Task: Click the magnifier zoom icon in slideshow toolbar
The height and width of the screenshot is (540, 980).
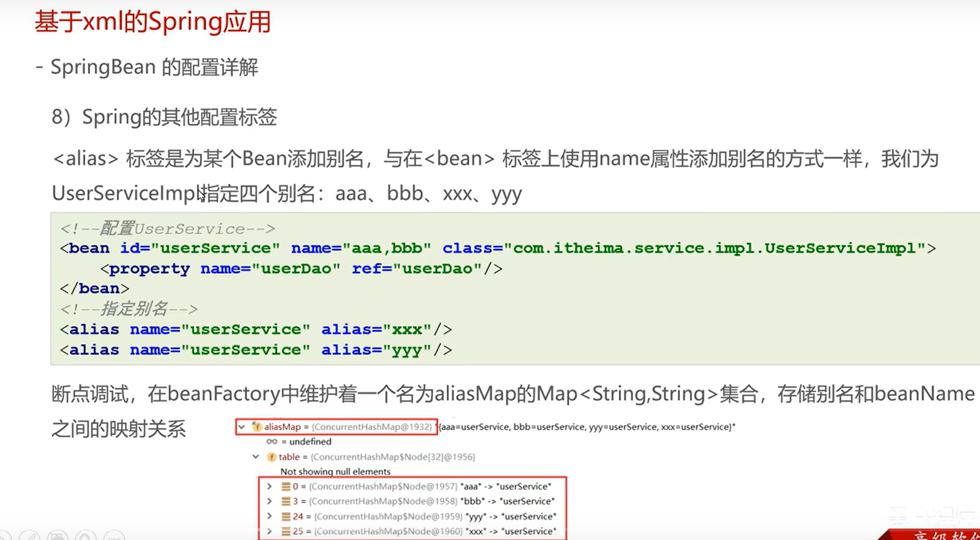Action: (x=86, y=536)
